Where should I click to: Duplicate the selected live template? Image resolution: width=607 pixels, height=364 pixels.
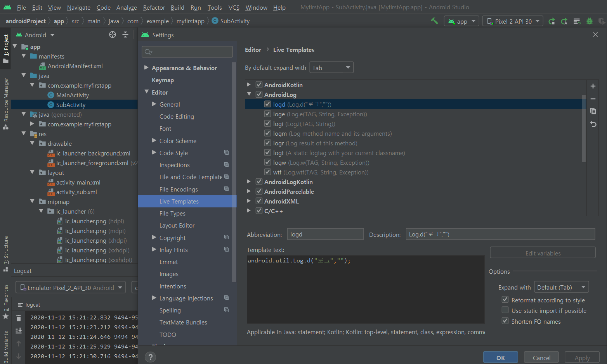pos(593,111)
